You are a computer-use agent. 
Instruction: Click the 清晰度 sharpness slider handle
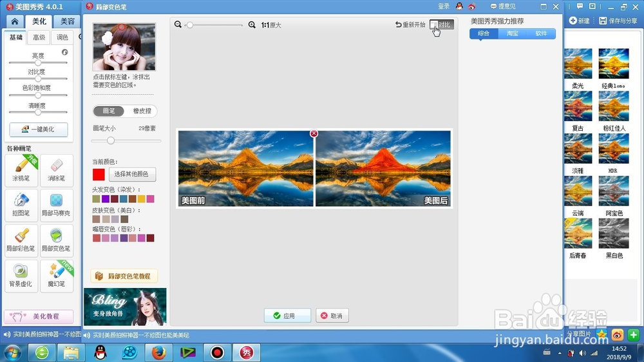coord(38,112)
